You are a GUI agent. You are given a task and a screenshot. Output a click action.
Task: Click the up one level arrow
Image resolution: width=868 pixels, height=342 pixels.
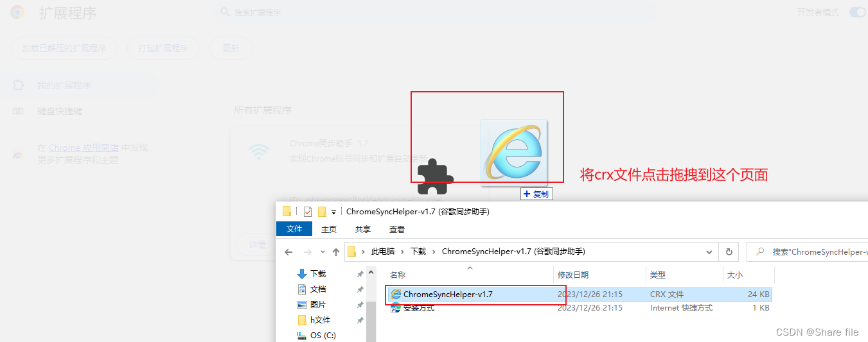(336, 252)
